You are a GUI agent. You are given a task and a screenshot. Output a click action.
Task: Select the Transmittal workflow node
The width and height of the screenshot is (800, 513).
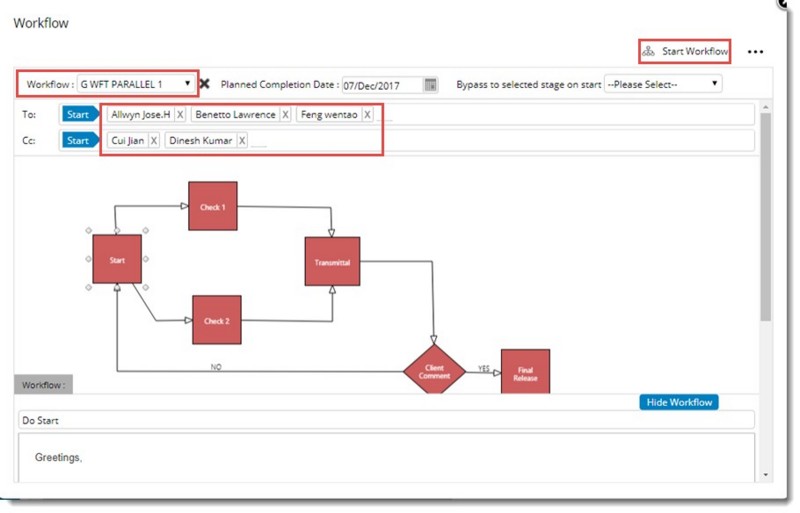tap(331, 262)
